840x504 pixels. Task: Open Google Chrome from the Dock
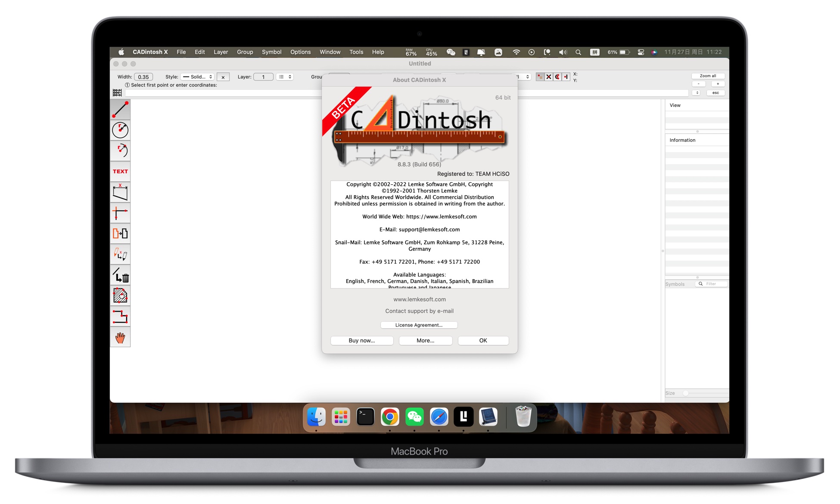point(390,417)
